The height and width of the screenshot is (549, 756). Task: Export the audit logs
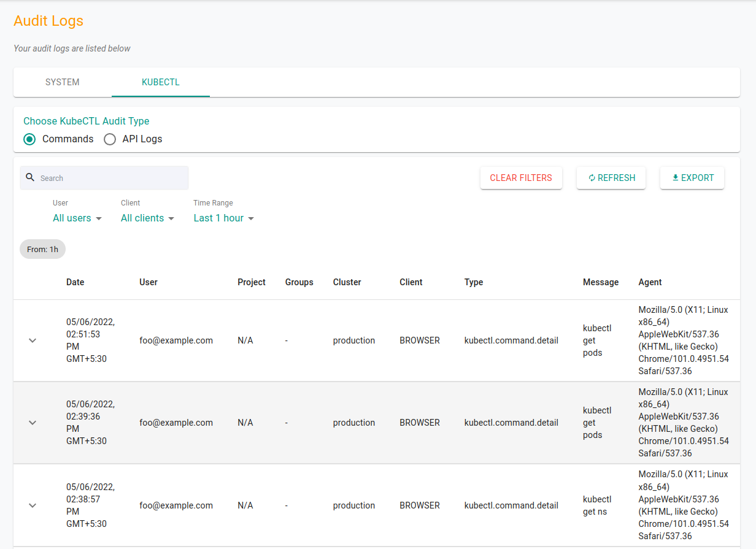(692, 178)
